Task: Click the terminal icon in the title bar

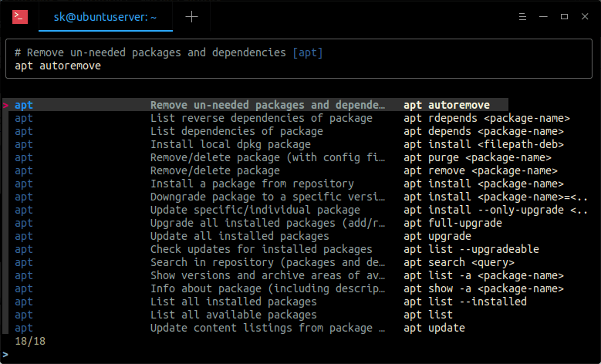Action: click(x=21, y=16)
